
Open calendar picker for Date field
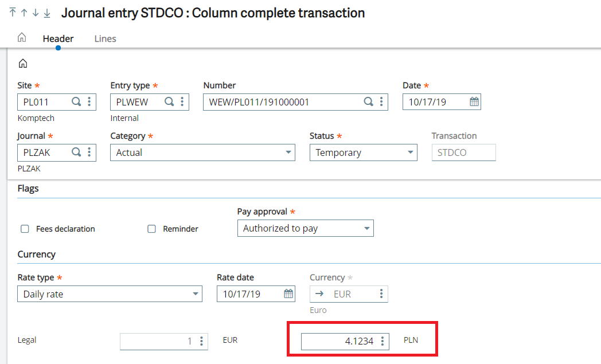[x=474, y=101]
